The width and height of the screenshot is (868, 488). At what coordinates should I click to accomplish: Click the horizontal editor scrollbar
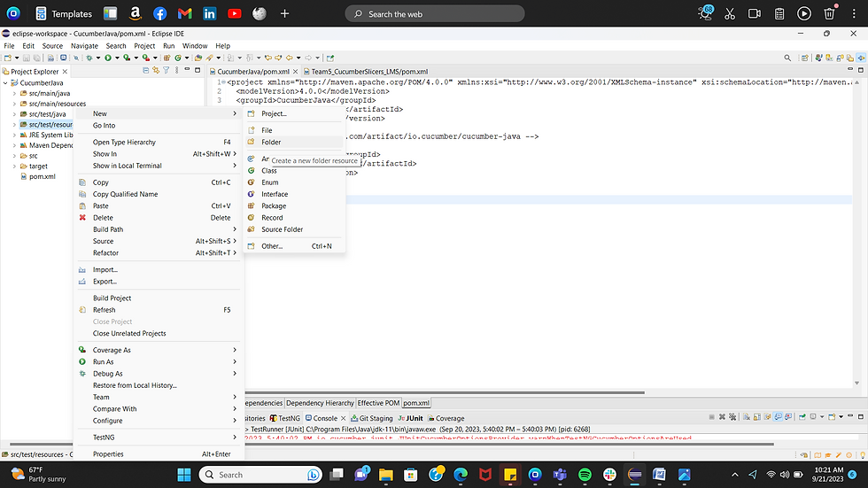coord(444,392)
